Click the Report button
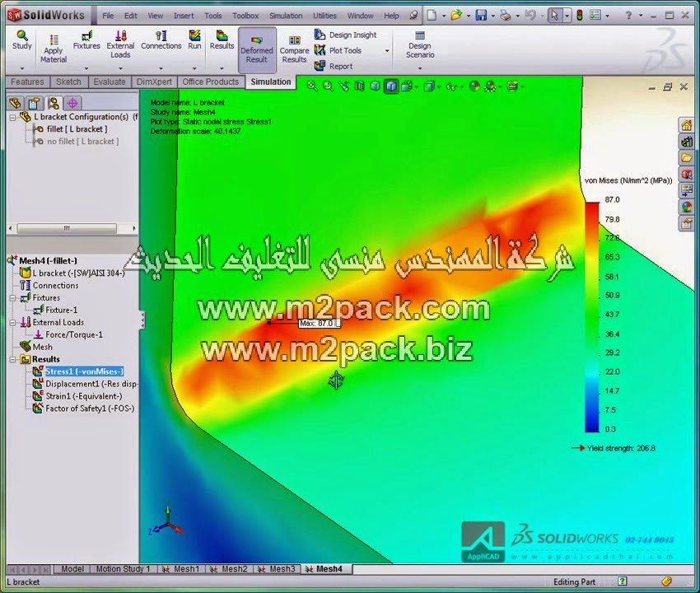 coord(334,66)
